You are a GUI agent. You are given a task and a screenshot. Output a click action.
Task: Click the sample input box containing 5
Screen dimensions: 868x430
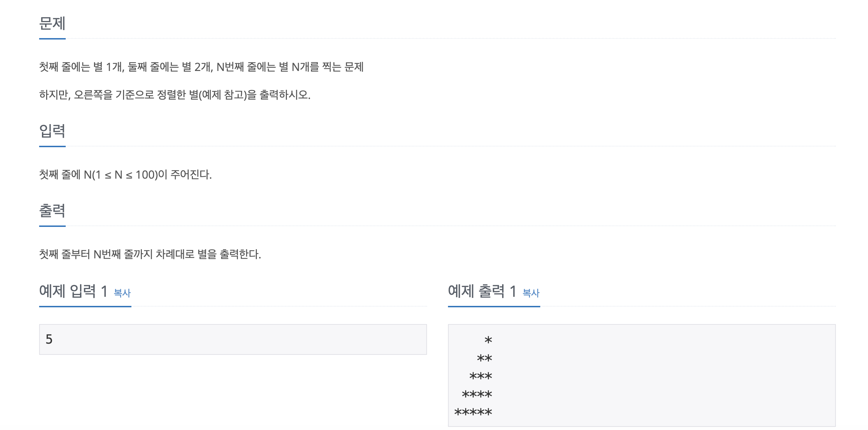[x=233, y=339]
